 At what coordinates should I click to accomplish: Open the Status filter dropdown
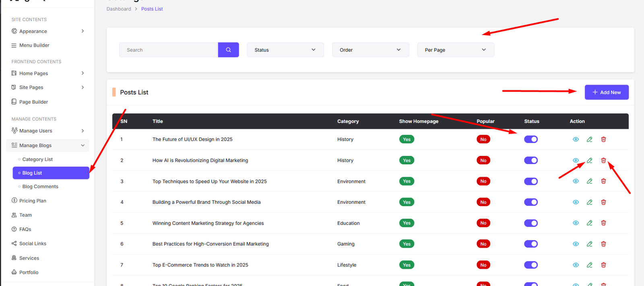(285, 50)
